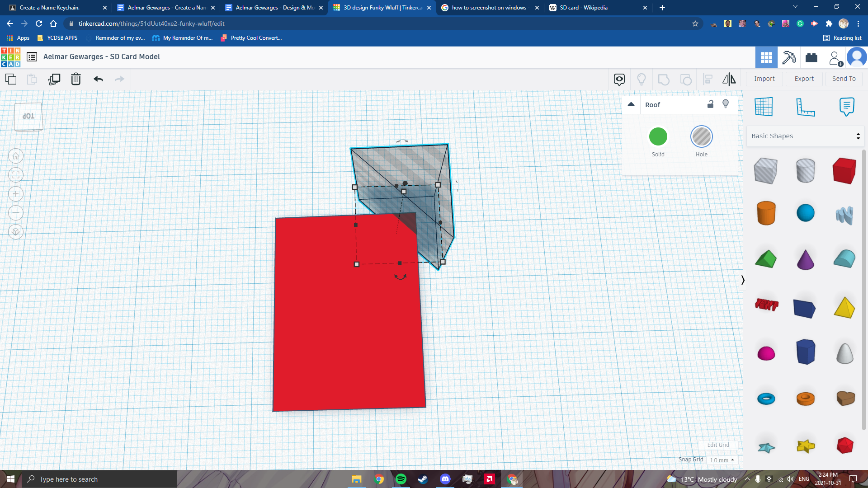Open the Align tool

pyautogui.click(x=708, y=79)
